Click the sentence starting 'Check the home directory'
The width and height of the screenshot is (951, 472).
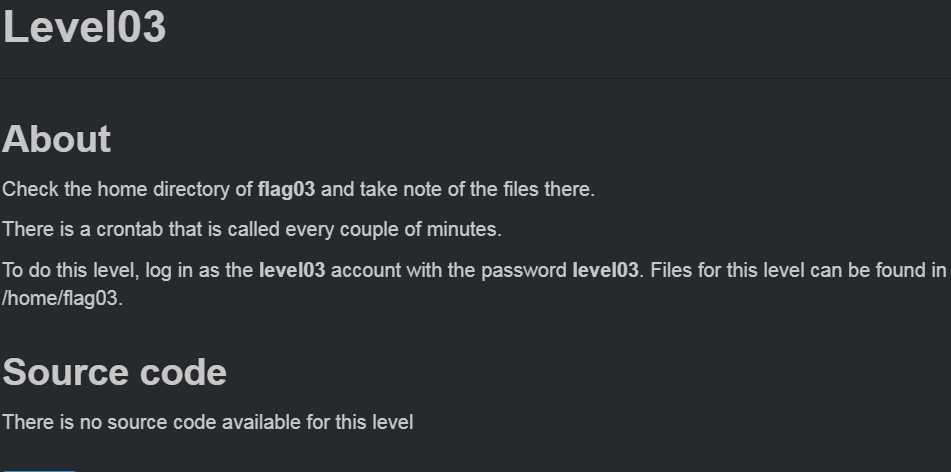(x=298, y=189)
